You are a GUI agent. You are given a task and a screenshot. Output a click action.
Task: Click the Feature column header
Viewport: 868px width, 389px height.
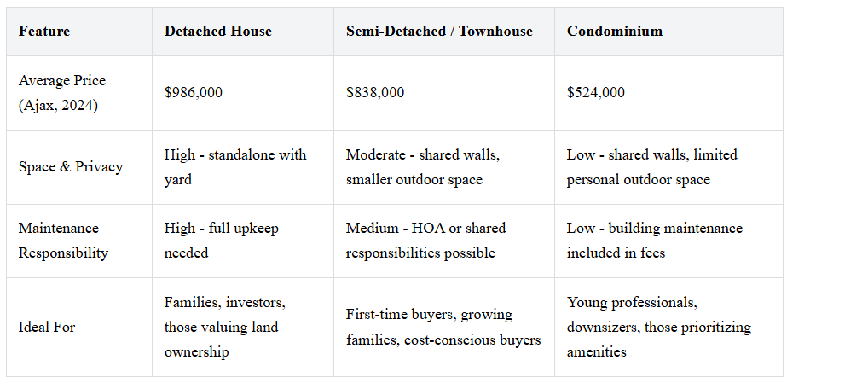[x=44, y=32]
